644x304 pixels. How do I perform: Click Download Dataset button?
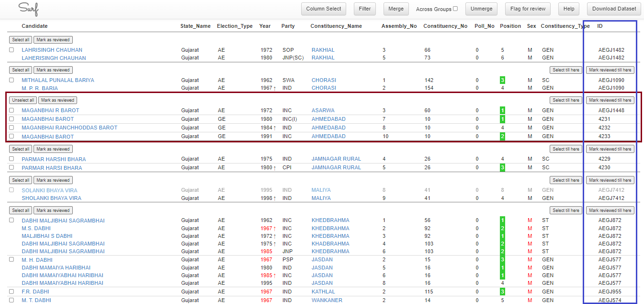(x=614, y=9)
